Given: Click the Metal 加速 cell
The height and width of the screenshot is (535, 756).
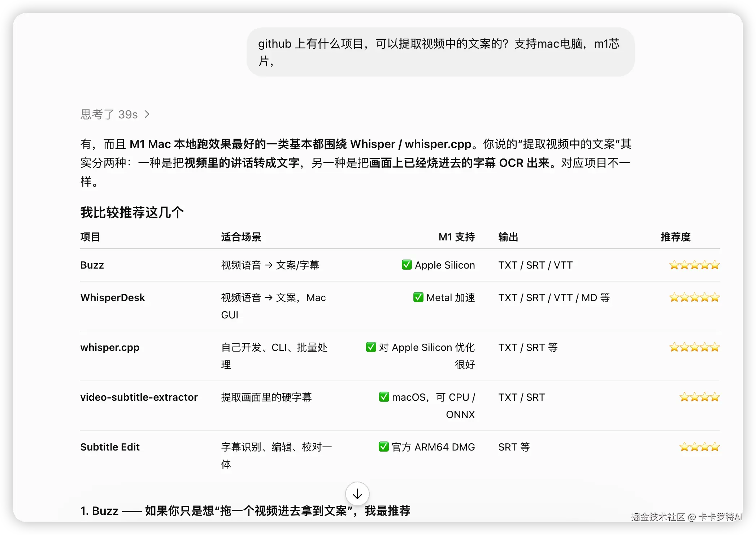Looking at the screenshot, I should pos(444,297).
